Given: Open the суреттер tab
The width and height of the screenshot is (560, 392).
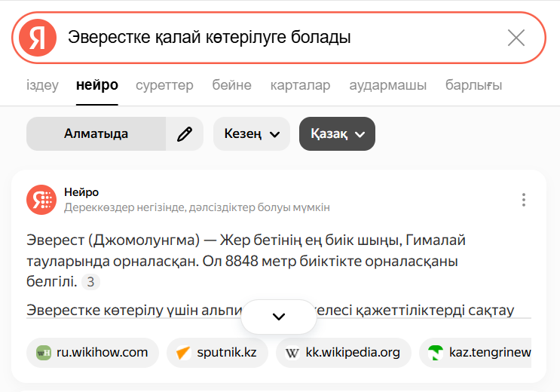Looking at the screenshot, I should (164, 85).
